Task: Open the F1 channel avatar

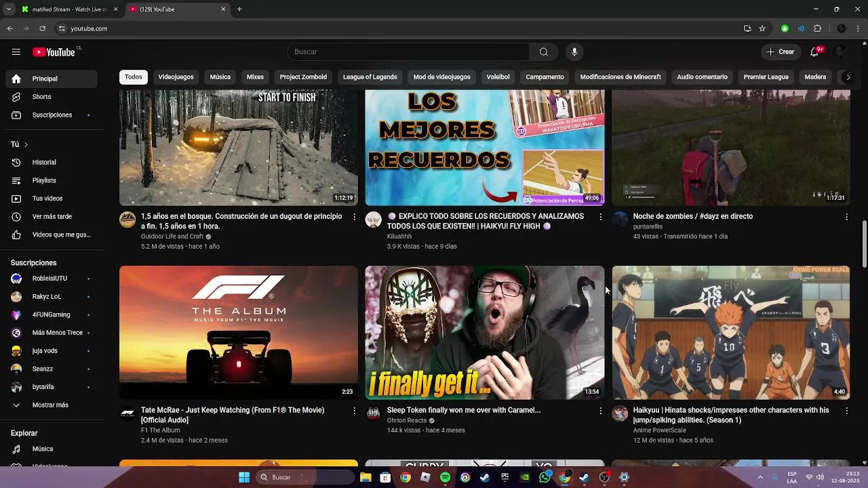Action: [x=127, y=413]
